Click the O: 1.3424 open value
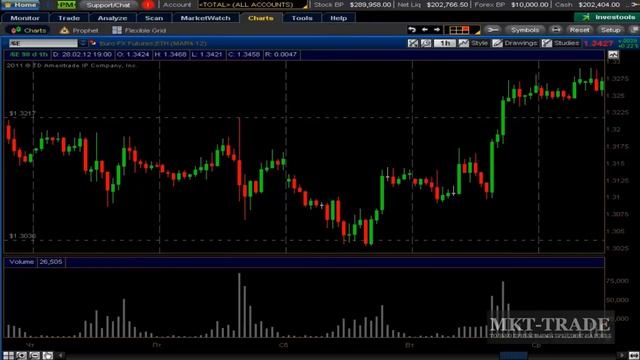 [x=133, y=54]
